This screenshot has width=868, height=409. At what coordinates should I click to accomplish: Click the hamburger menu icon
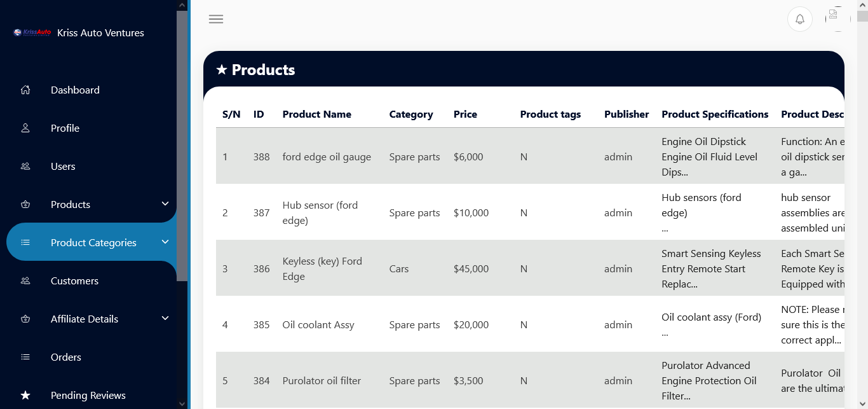[x=216, y=19]
